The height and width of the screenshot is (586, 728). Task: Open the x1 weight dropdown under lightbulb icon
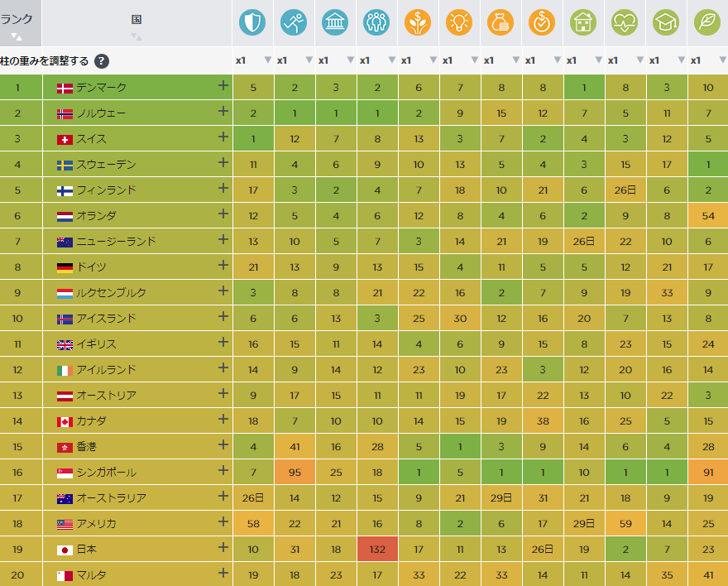[474, 60]
